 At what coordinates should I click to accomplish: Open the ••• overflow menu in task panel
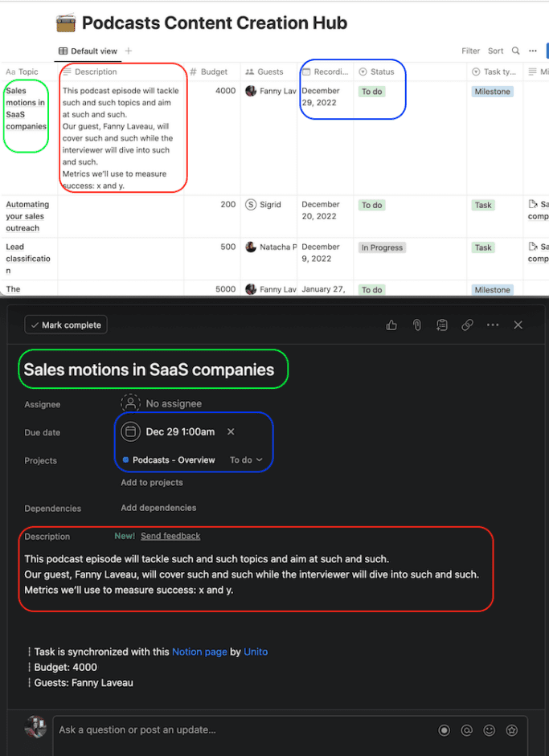493,325
